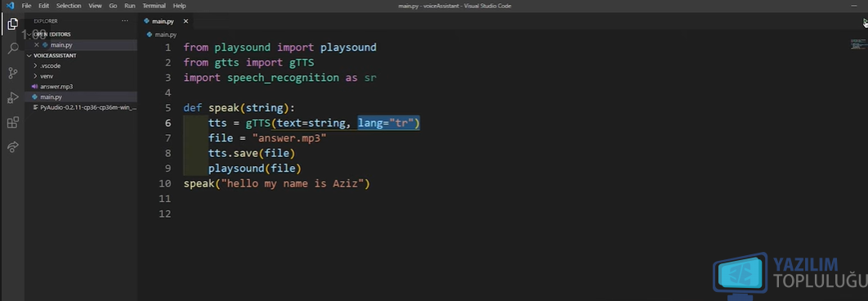Expand the venv folder
The width and height of the screenshot is (868, 301).
pyautogui.click(x=43, y=76)
